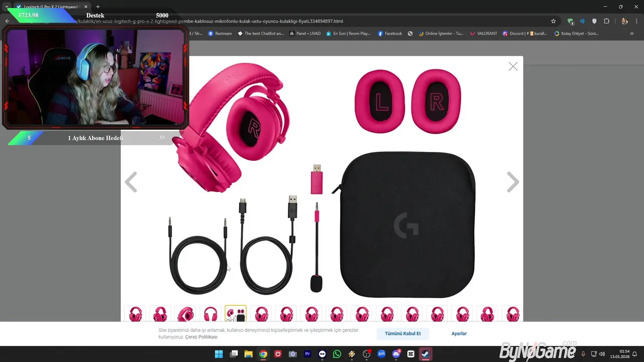Open Chrome's three-dot menu
This screenshot has width=644, height=362.
[637, 21]
